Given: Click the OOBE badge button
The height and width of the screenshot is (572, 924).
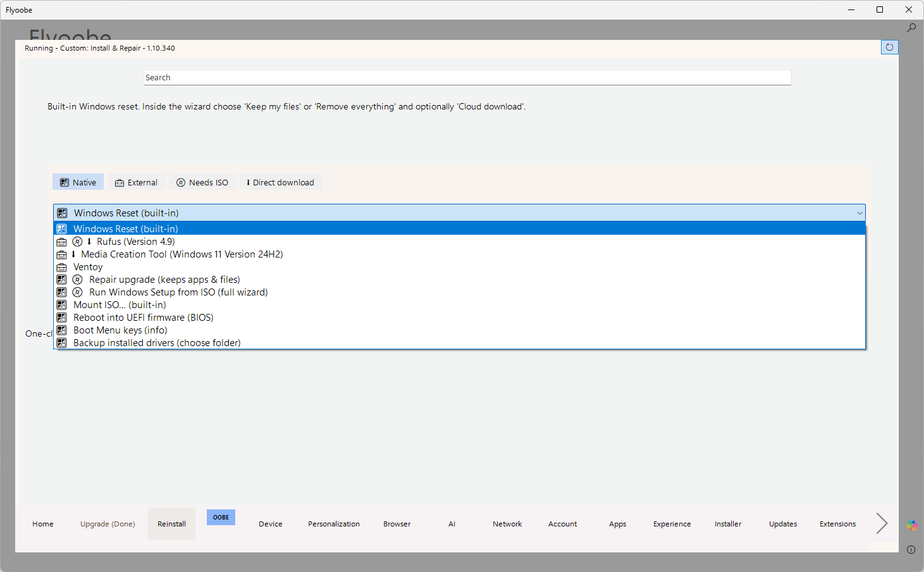Looking at the screenshot, I should coord(221,517).
